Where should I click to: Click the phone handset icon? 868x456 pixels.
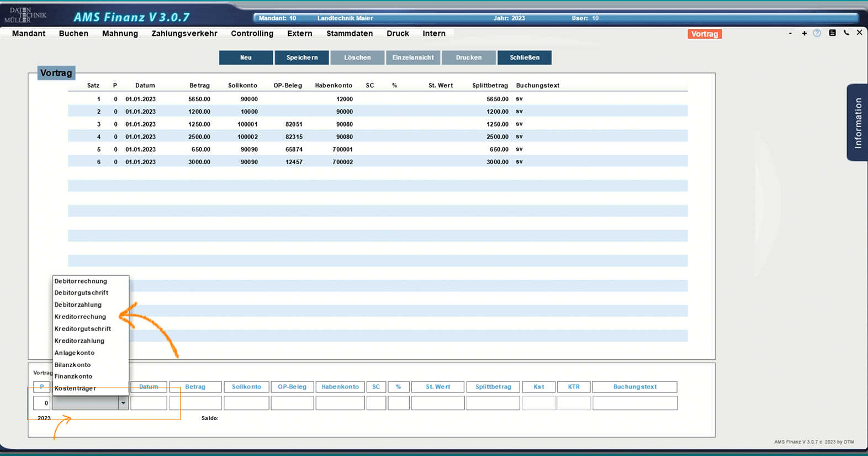[846, 33]
